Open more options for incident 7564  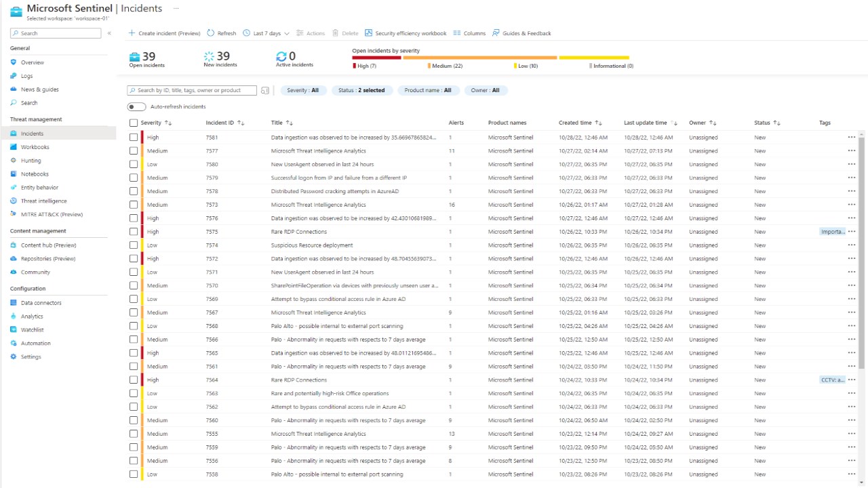coord(852,380)
